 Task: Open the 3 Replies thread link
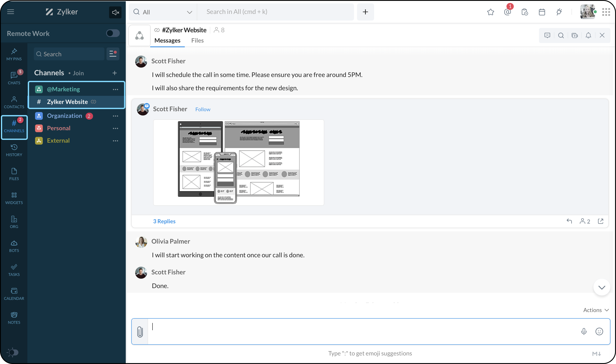point(164,221)
